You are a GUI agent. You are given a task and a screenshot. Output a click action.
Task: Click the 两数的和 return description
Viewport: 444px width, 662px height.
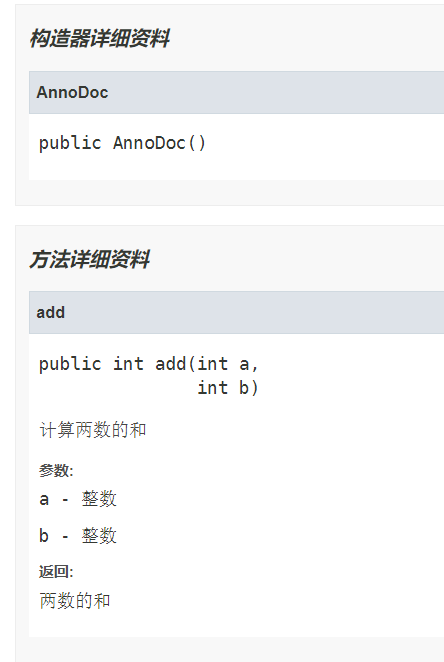click(75, 600)
